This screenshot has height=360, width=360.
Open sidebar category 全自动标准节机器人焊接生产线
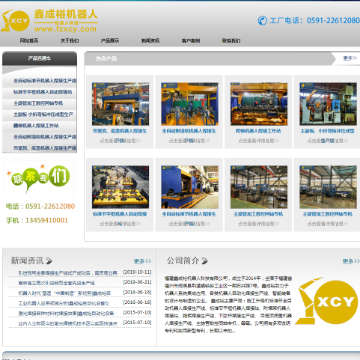[44, 81]
